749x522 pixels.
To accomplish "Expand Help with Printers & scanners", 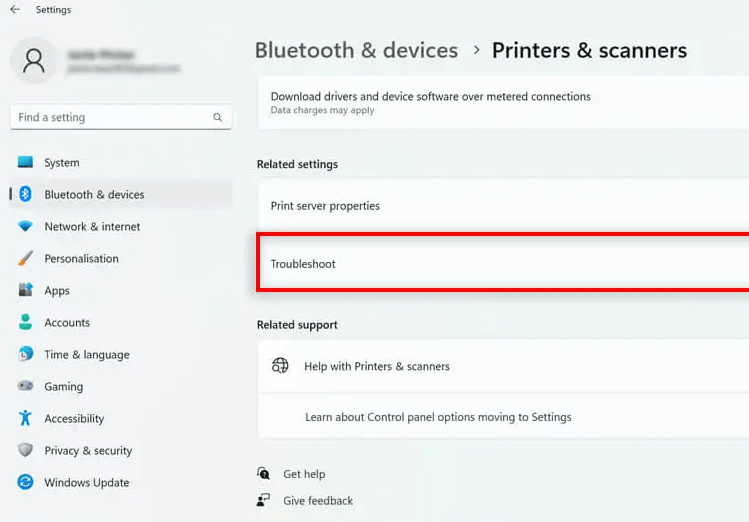I will click(x=377, y=367).
